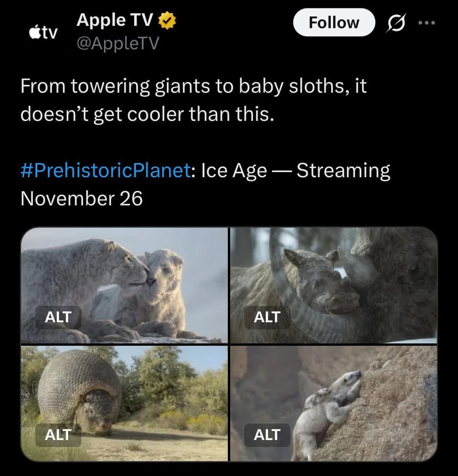Click the "From towering giants" text line
Viewport: 458px width, 476px height.
click(193, 86)
